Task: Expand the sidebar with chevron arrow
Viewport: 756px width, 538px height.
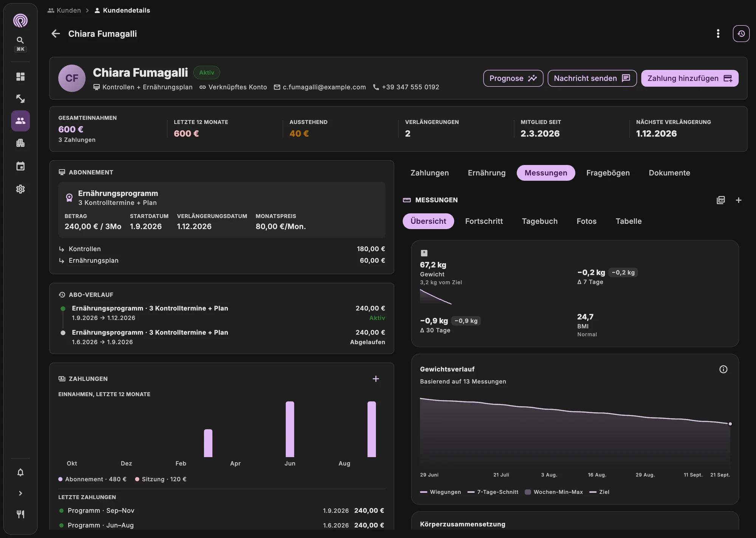Action: click(x=20, y=493)
